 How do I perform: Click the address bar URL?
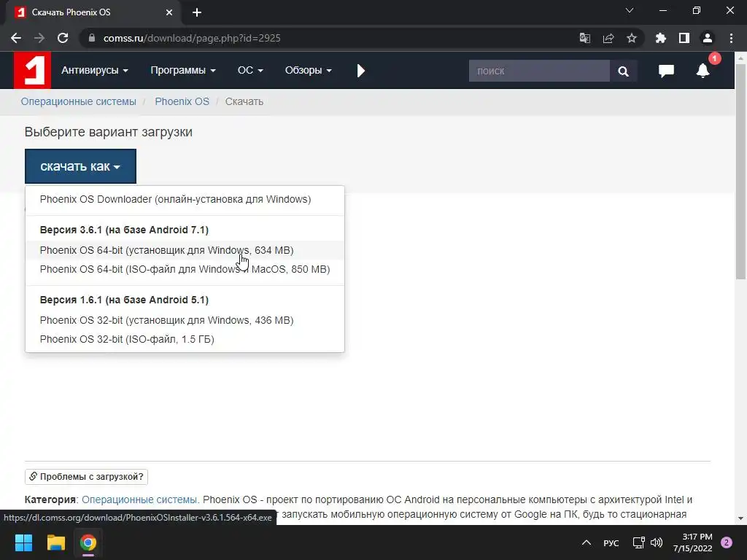pyautogui.click(x=192, y=38)
